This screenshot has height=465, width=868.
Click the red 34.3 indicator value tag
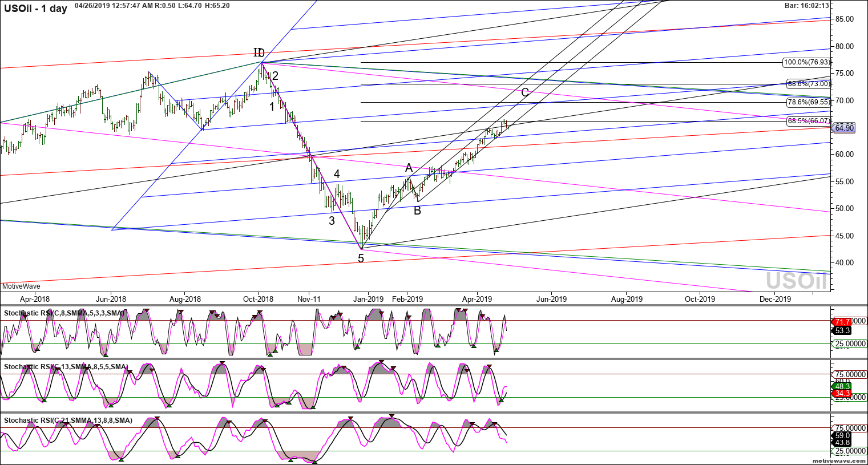pyautogui.click(x=842, y=394)
